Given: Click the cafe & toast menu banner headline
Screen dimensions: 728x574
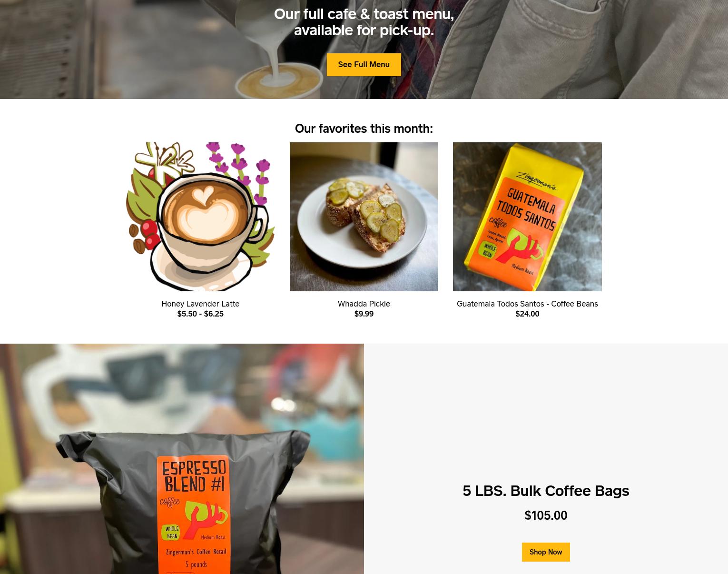Looking at the screenshot, I should [364, 22].
